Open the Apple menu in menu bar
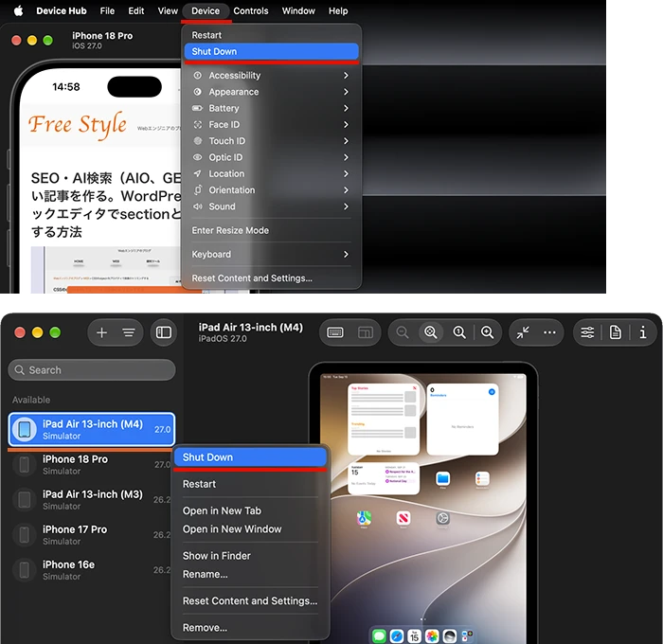 click(18, 11)
